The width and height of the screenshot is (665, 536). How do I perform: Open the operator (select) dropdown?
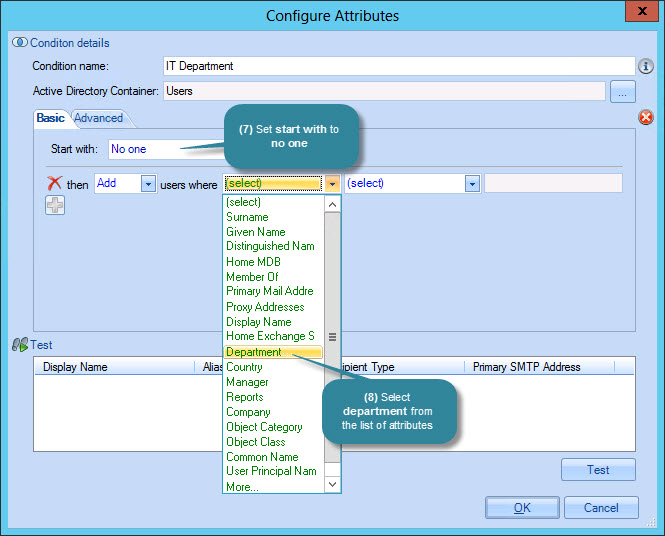(x=472, y=184)
